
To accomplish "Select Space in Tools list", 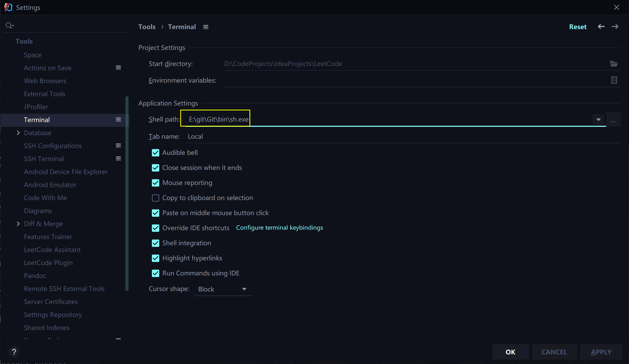I will [x=33, y=55].
